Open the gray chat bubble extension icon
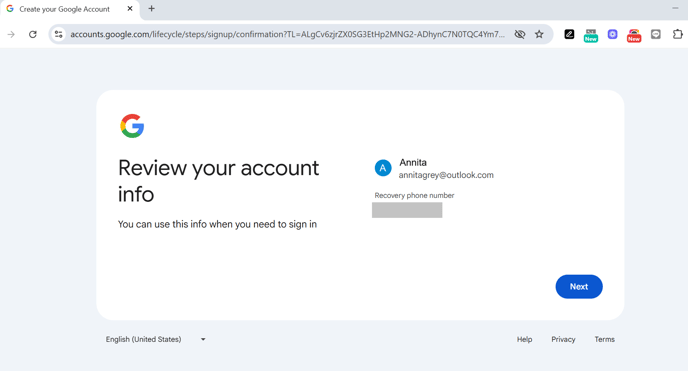688x371 pixels. (x=656, y=34)
